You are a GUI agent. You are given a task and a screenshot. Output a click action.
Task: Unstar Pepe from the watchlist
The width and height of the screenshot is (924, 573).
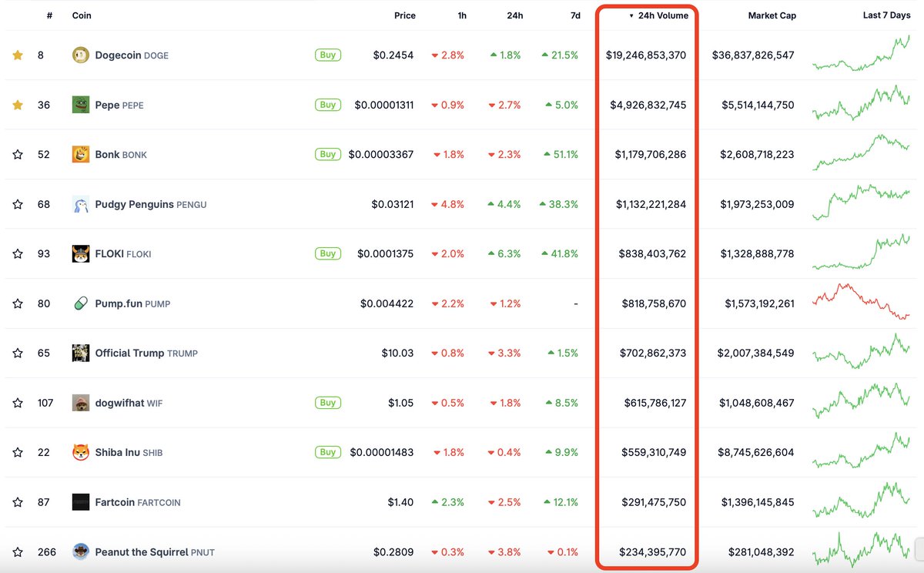18,105
